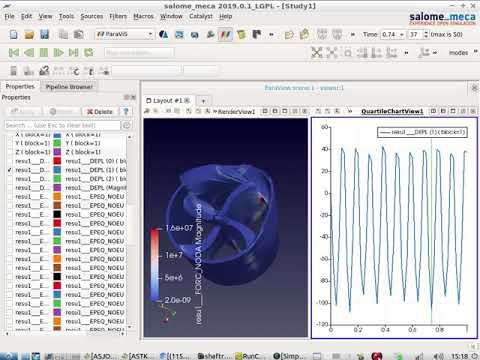The height and width of the screenshot is (360, 480).
Task: Switch to the Pipeline Browser tab
Action: pyautogui.click(x=69, y=87)
